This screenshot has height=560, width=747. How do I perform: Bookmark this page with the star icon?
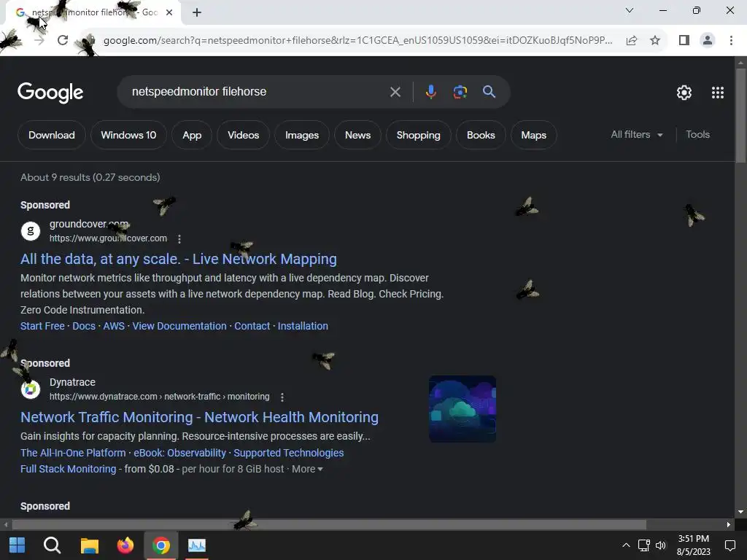[655, 41]
